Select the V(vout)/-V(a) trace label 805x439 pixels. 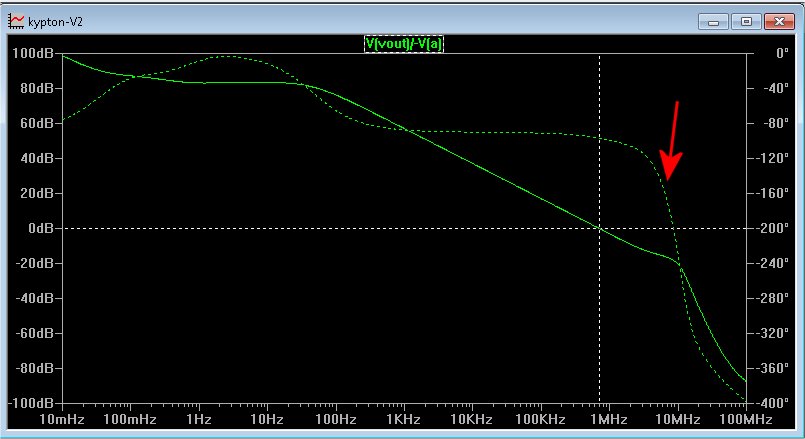point(404,44)
